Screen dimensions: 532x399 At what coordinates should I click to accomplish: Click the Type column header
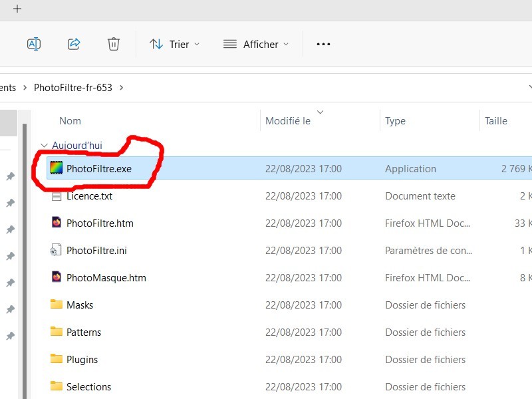[395, 121]
